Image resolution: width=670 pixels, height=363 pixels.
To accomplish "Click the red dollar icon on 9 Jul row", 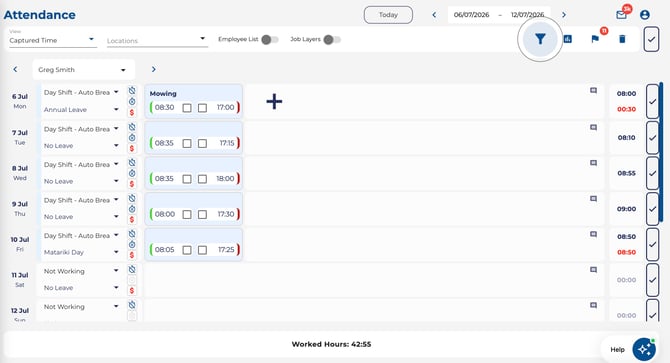I will click(x=132, y=220).
